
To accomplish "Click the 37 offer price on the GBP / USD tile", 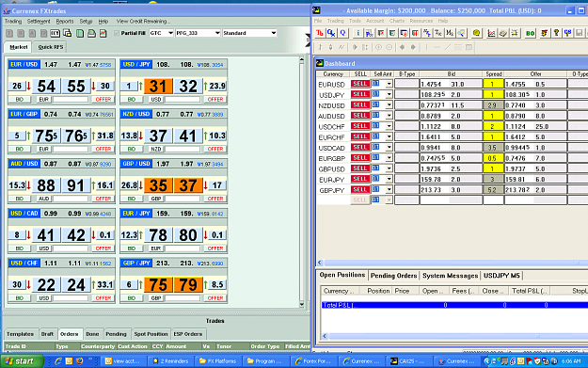I will click(x=188, y=185).
